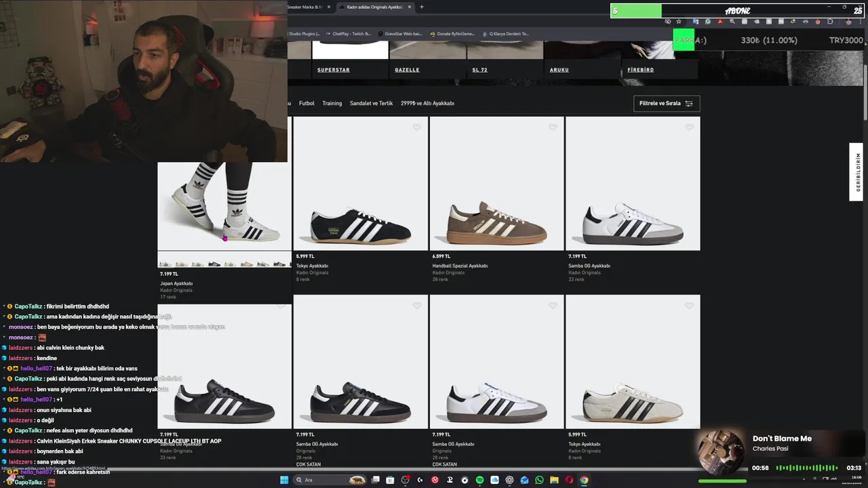Open the red circular app beside Logitech on taskbar
Screen dimensions: 868x488
coord(435,480)
